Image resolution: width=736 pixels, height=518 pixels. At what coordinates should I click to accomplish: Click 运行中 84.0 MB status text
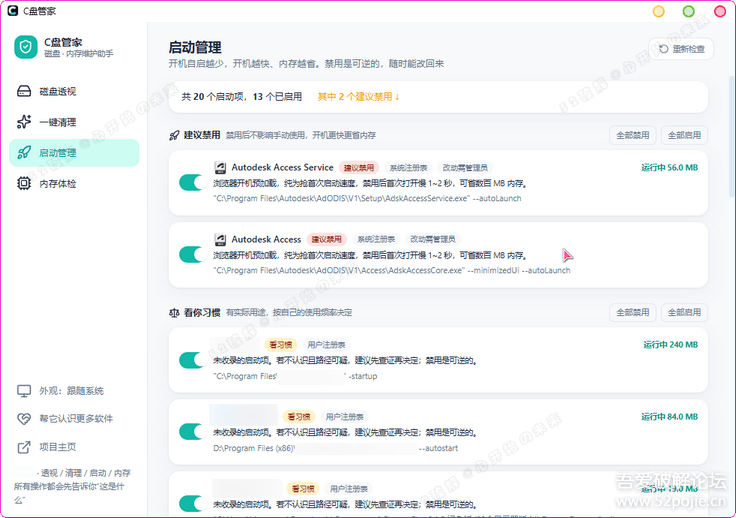[x=669, y=417]
